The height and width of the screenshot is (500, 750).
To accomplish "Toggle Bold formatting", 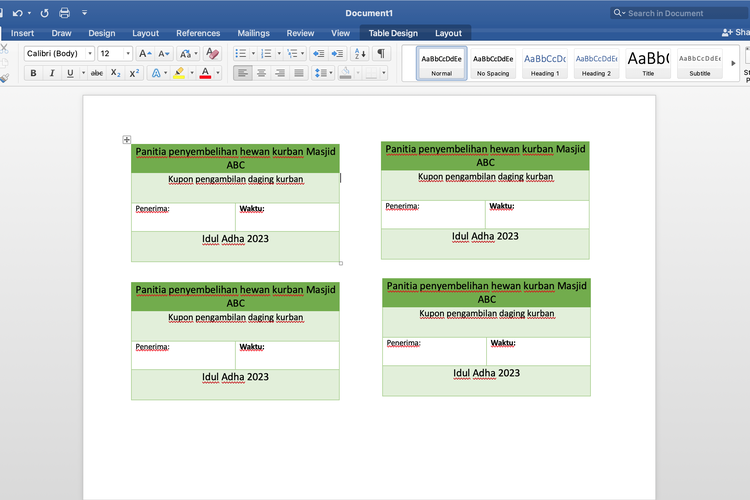I will click(x=33, y=73).
